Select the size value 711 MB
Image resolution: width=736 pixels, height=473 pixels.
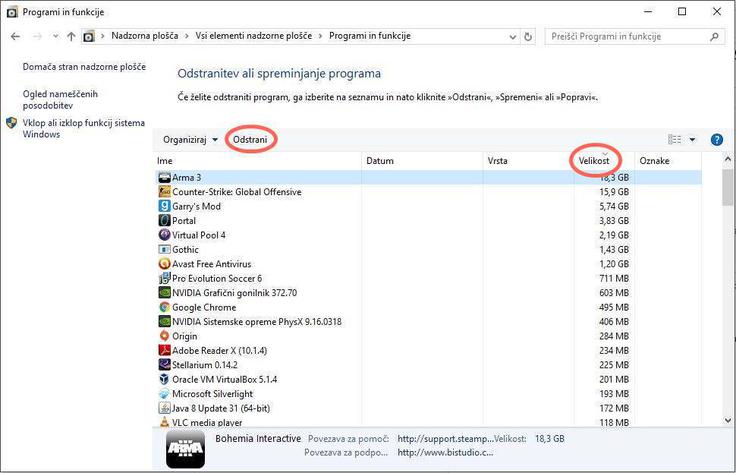614,278
